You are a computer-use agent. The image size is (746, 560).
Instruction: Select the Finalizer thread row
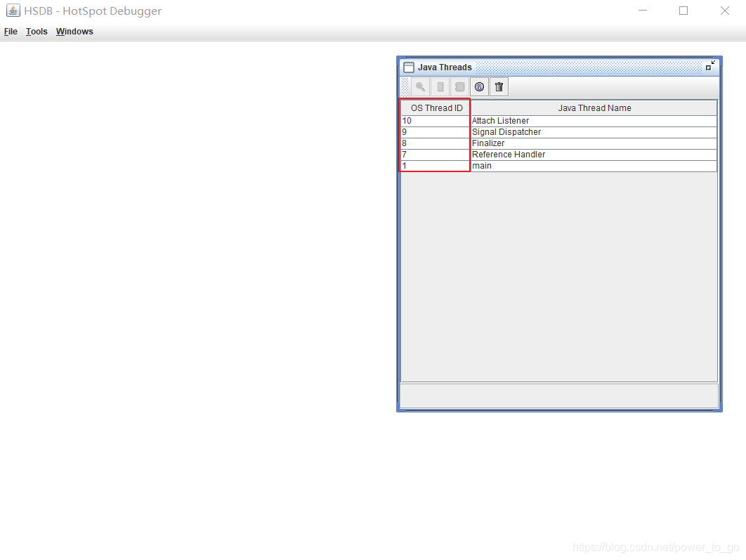pyautogui.click(x=559, y=143)
